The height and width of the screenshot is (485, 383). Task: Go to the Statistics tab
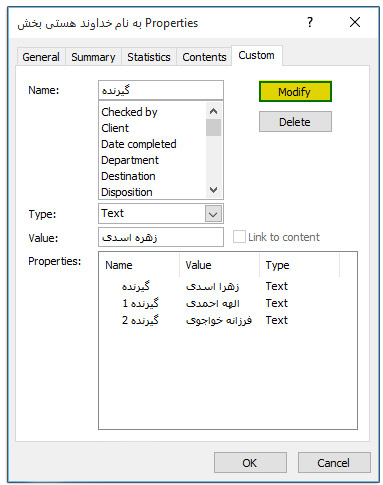149,57
